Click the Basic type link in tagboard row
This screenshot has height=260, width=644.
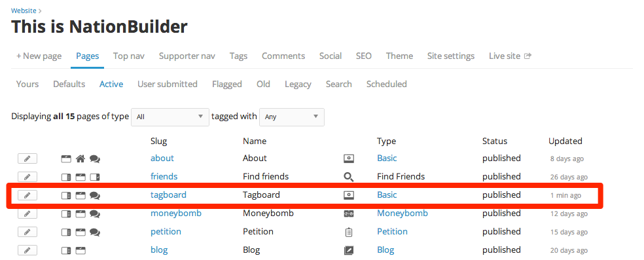[387, 195]
